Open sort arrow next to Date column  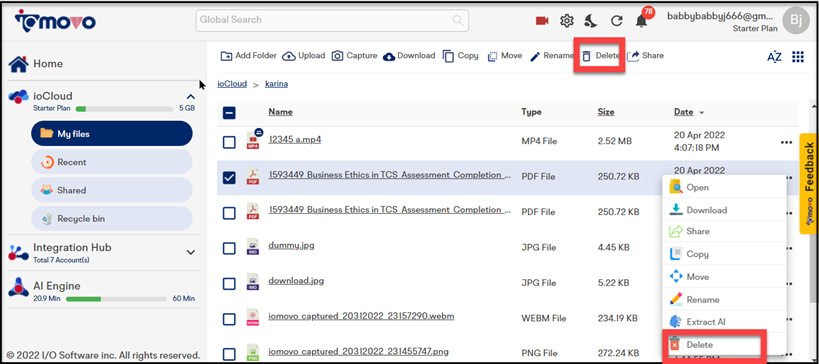pyautogui.click(x=701, y=113)
